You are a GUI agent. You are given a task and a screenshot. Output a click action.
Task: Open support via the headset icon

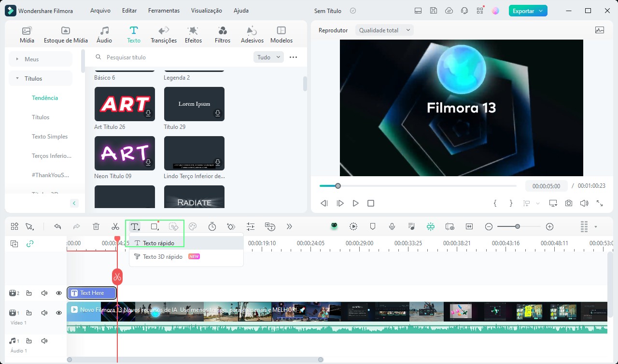[464, 11]
